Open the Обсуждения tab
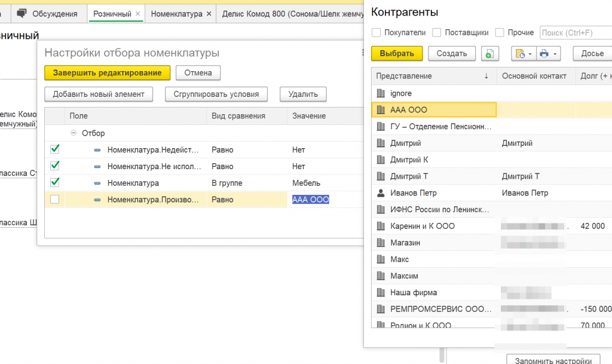 (x=54, y=14)
